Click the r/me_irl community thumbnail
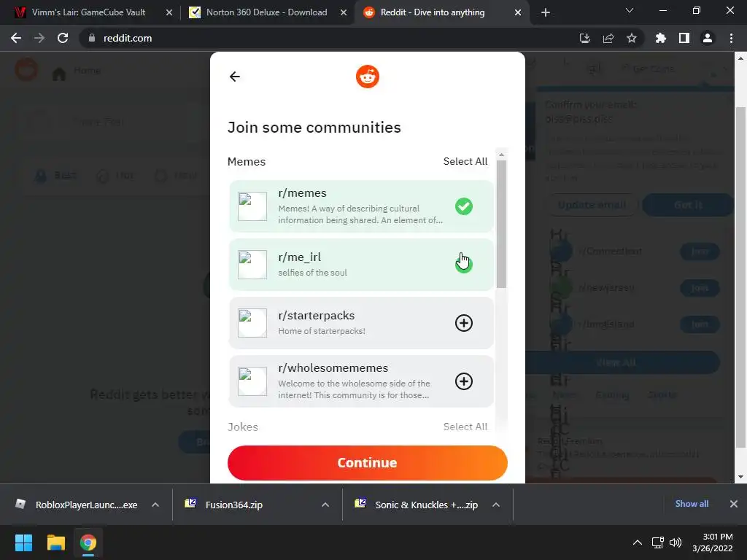 tap(252, 265)
